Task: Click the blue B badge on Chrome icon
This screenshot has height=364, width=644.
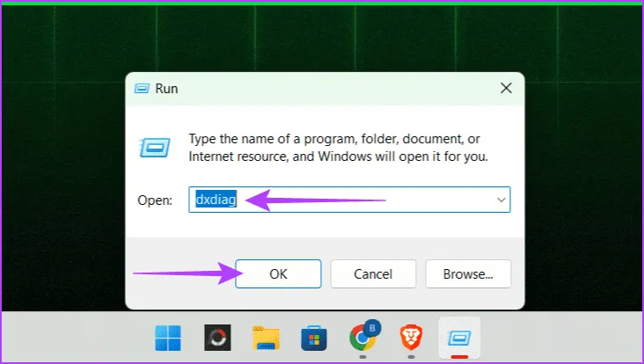Action: (x=371, y=326)
